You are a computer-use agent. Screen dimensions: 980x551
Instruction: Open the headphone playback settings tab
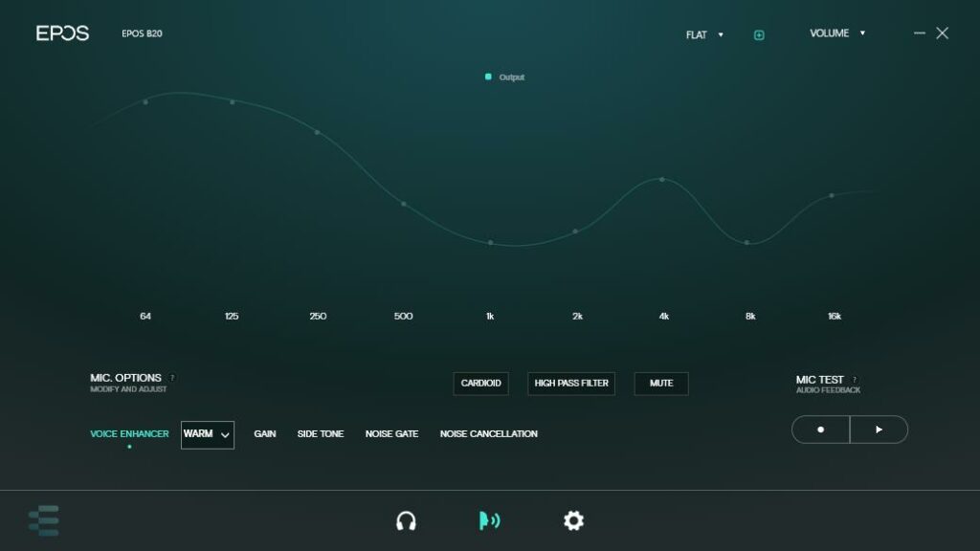click(x=406, y=520)
